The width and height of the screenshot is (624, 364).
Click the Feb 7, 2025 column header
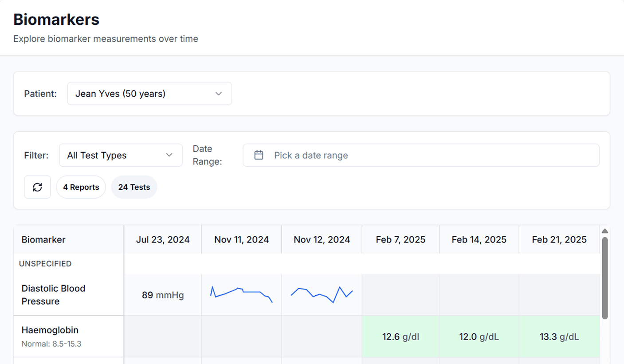(400, 239)
